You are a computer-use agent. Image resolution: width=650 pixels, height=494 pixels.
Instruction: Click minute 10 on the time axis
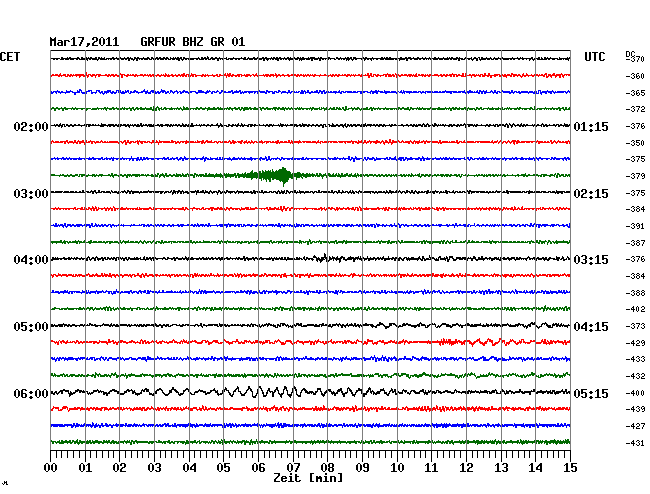click(x=397, y=468)
